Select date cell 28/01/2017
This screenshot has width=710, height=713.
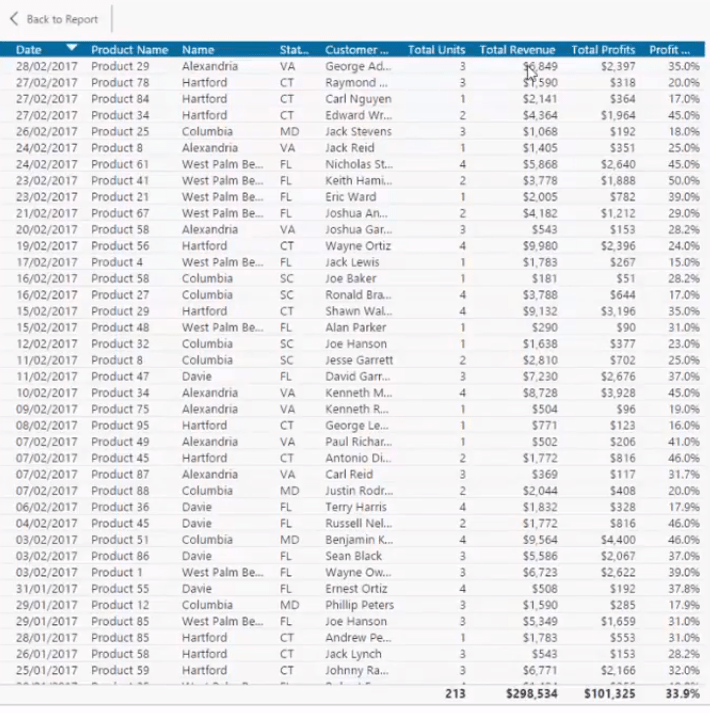pos(47,638)
